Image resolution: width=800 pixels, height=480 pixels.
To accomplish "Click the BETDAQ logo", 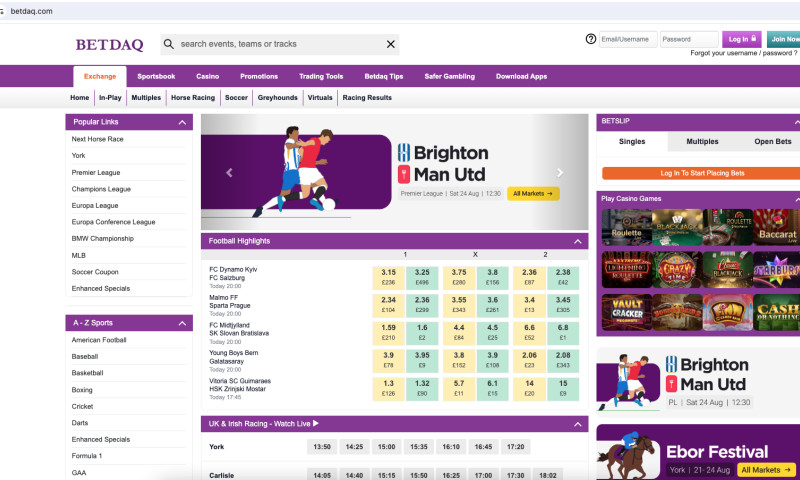I will [109, 44].
